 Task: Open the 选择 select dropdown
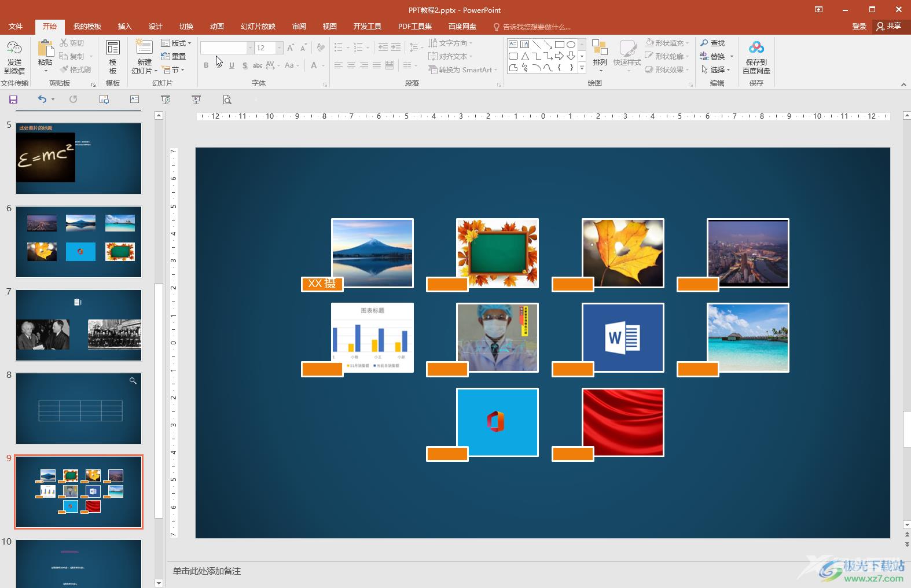(715, 69)
